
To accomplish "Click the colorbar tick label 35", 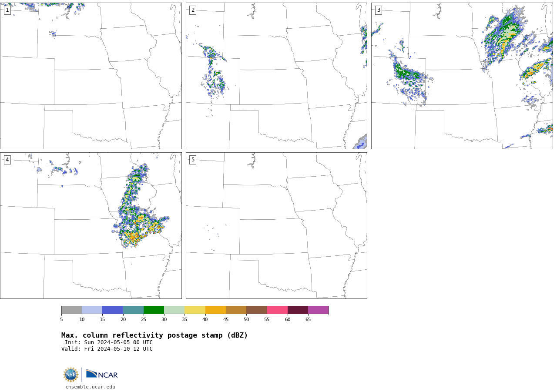I will point(185,320).
